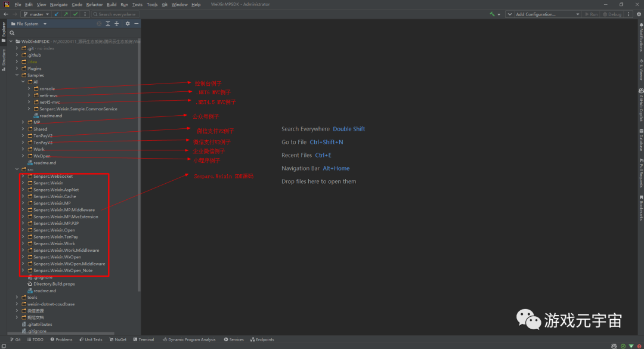Expand the tools folder
The height and width of the screenshot is (349, 644).
[17, 297]
